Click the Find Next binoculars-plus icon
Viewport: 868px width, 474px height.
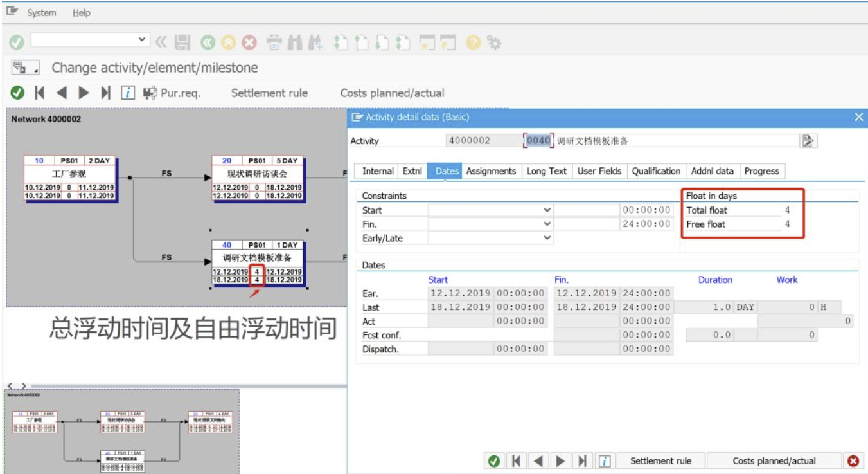tap(315, 43)
